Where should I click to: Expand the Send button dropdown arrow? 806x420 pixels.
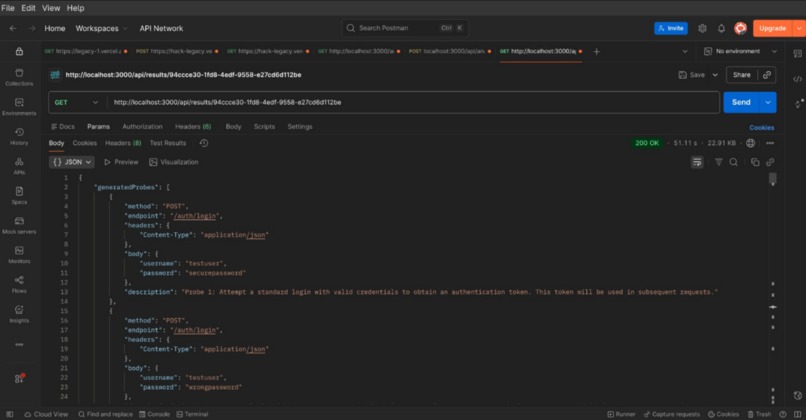coord(767,102)
